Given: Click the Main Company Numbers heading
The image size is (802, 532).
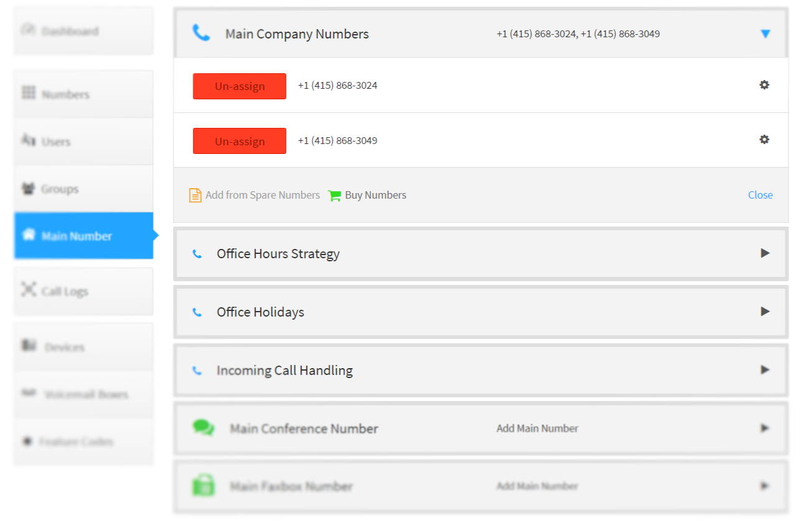Looking at the screenshot, I should (x=297, y=34).
